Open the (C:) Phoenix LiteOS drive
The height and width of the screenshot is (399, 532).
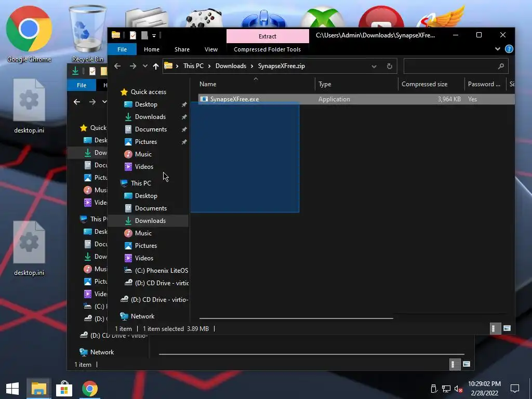coord(162,270)
